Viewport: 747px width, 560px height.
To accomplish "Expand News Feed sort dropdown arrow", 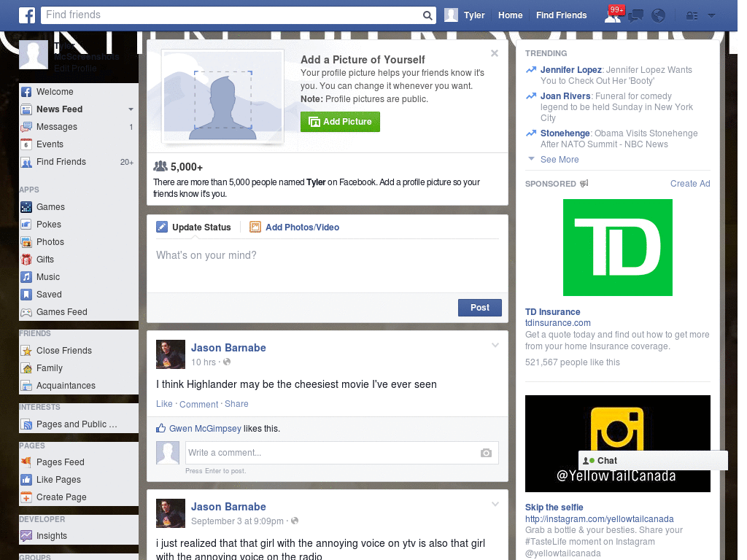I will pos(131,109).
